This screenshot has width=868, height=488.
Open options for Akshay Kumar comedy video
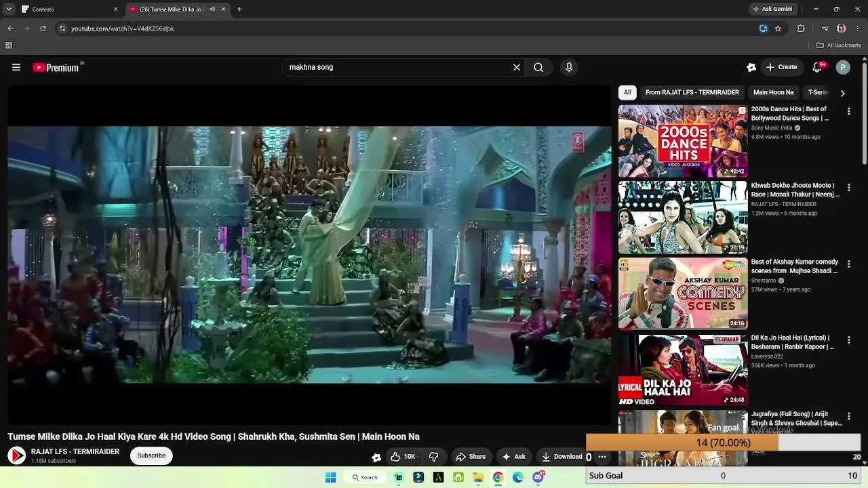[848, 264]
